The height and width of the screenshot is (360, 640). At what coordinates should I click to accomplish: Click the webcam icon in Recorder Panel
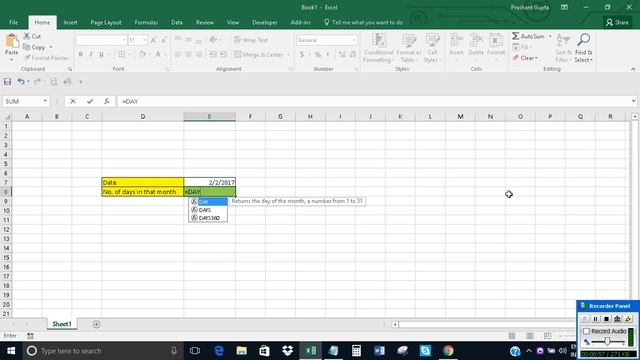click(617, 319)
